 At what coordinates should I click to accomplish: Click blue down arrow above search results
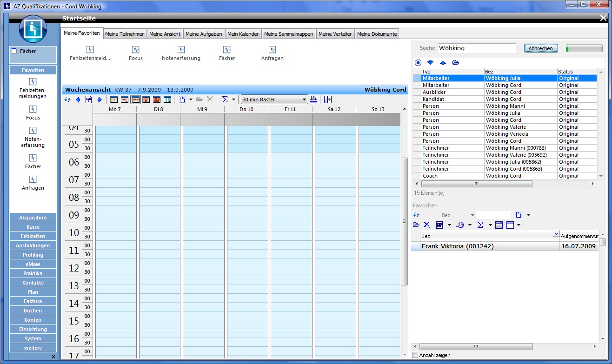[x=430, y=63]
